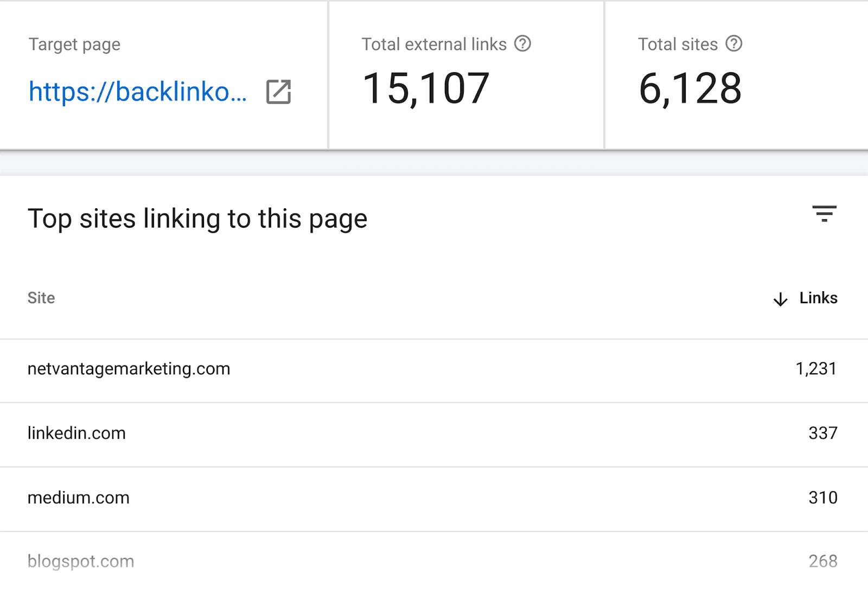Screen dimensions: 868x590
Task: Click the 1,231 links count value
Action: click(x=816, y=369)
